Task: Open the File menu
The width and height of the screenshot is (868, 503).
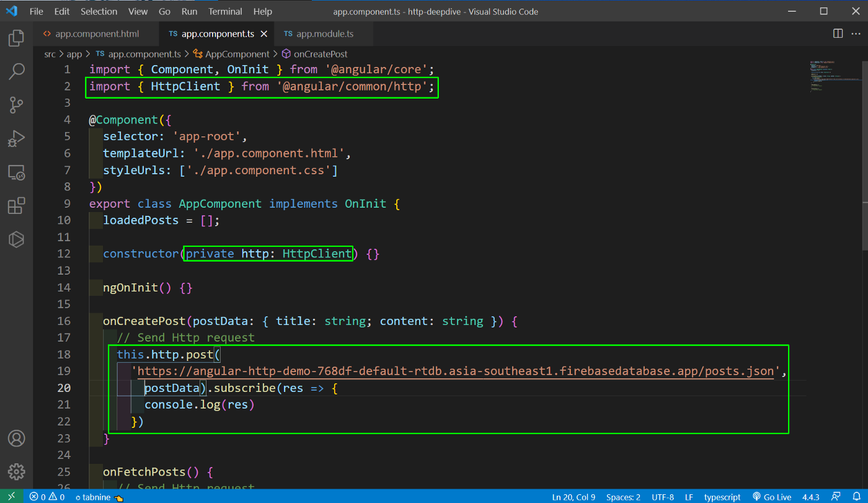Action: tap(37, 11)
